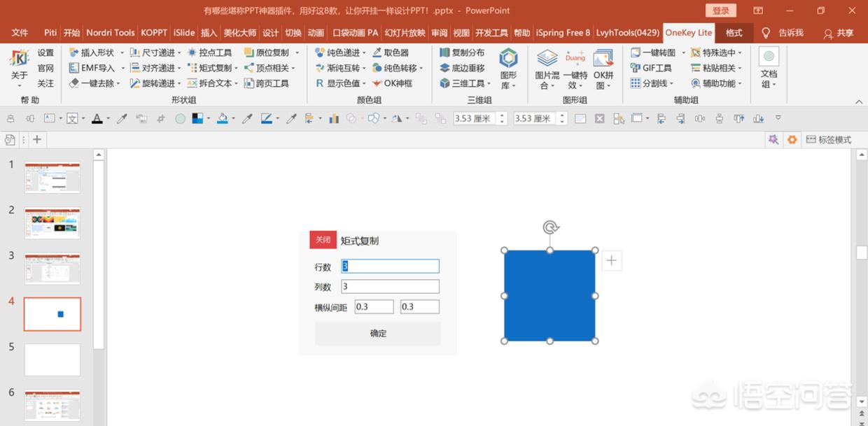Toggle 标签模式 at the top right

[x=828, y=139]
